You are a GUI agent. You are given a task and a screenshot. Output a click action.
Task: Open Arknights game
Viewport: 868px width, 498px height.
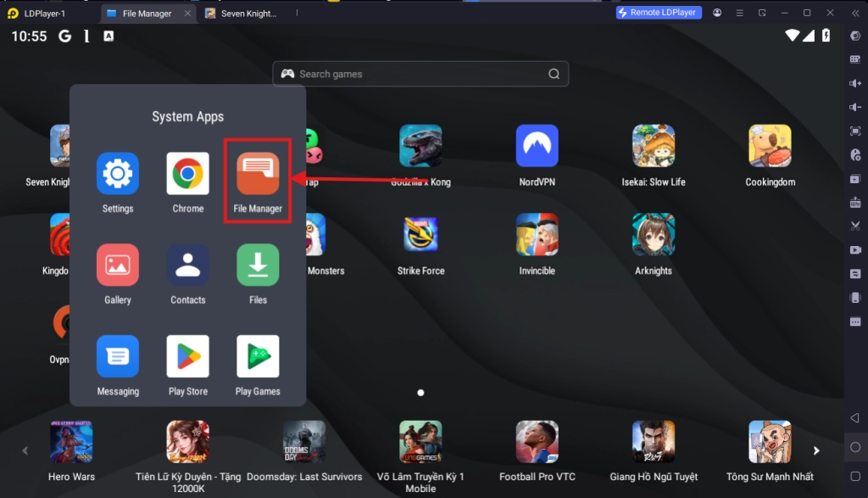(x=654, y=235)
